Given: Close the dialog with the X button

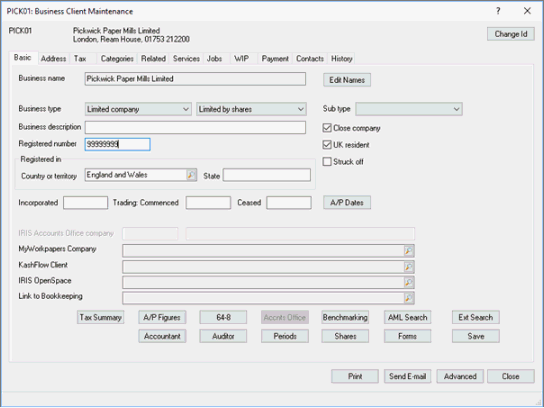Looking at the screenshot, I should (527, 11).
